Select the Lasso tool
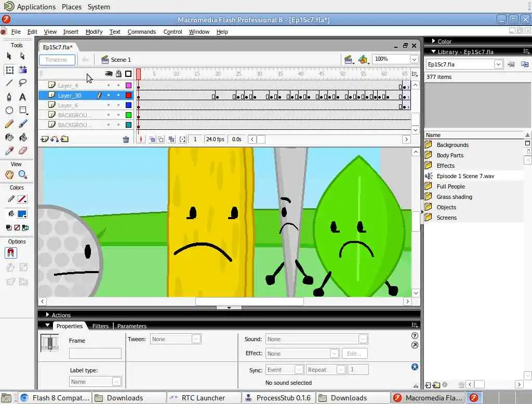 (23, 83)
